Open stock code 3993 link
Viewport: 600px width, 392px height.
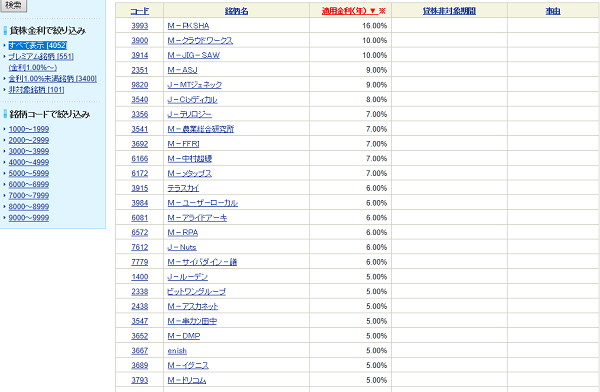pos(140,26)
